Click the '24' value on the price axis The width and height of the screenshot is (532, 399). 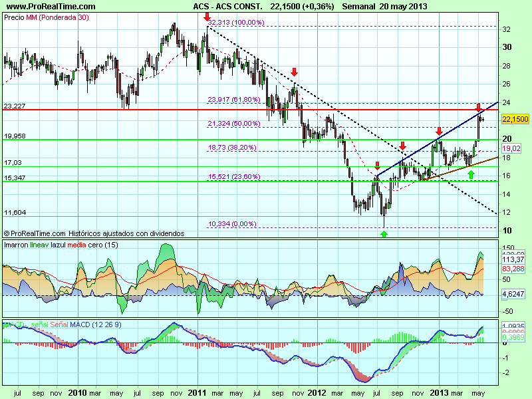[x=506, y=103]
